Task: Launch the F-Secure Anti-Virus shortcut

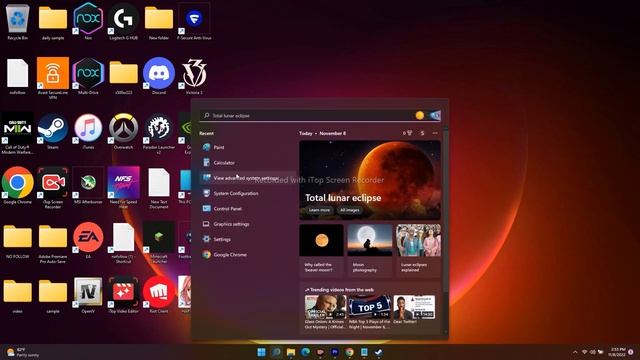Action: point(194,22)
